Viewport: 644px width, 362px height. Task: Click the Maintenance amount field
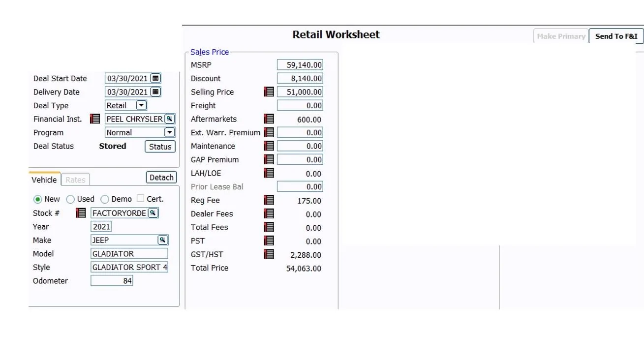pos(300,146)
